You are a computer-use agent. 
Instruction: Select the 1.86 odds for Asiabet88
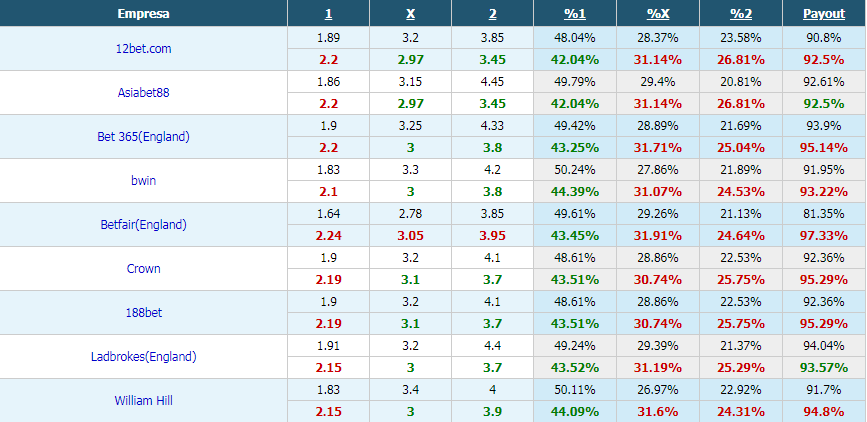coord(328,82)
